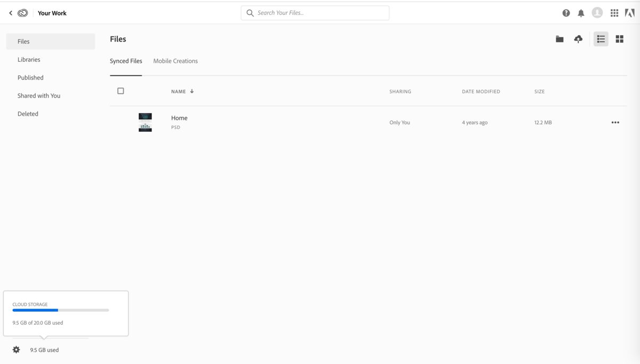640x364 pixels.
Task: Open the Help question mark icon
Action: [566, 13]
